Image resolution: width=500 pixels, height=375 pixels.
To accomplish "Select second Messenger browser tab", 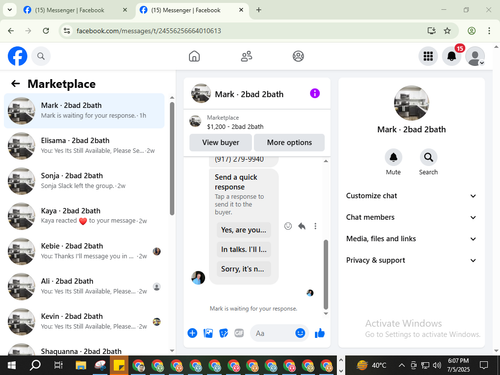I will click(x=192, y=10).
